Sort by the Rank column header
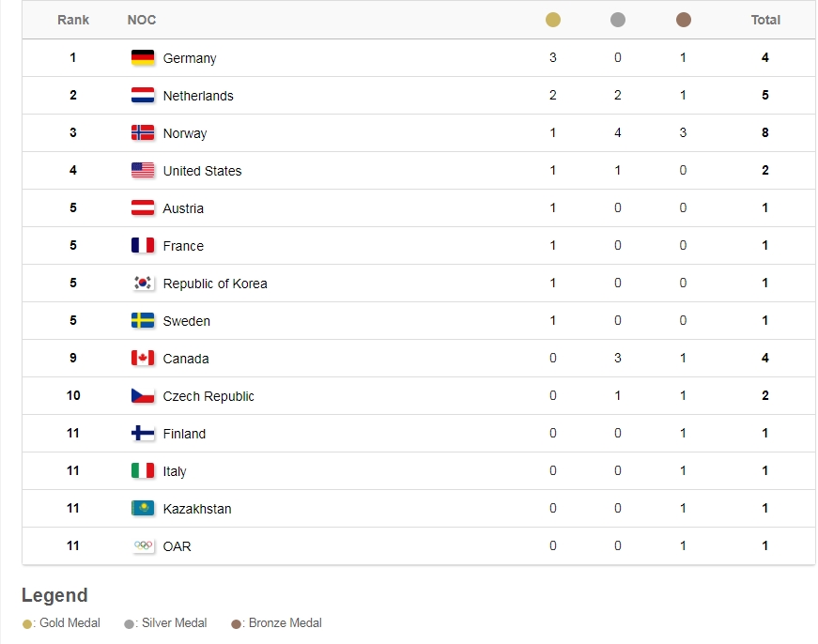This screenshot has width=818, height=644. point(73,20)
